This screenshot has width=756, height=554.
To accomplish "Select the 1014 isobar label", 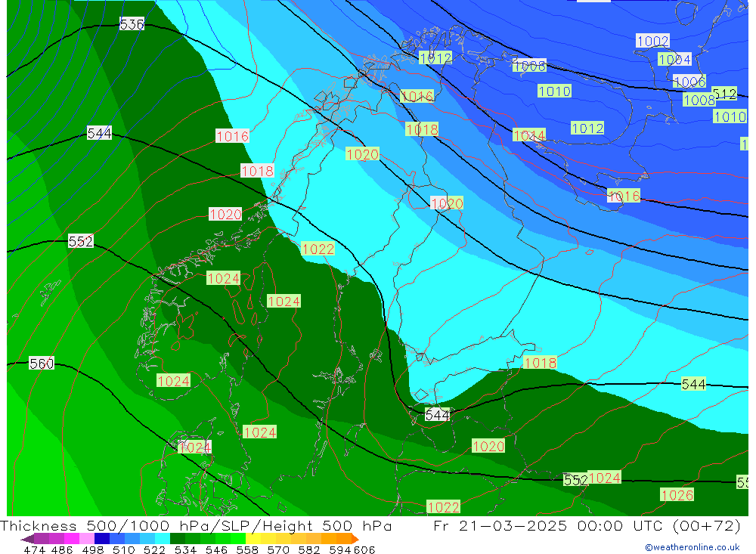I will pyautogui.click(x=529, y=135).
